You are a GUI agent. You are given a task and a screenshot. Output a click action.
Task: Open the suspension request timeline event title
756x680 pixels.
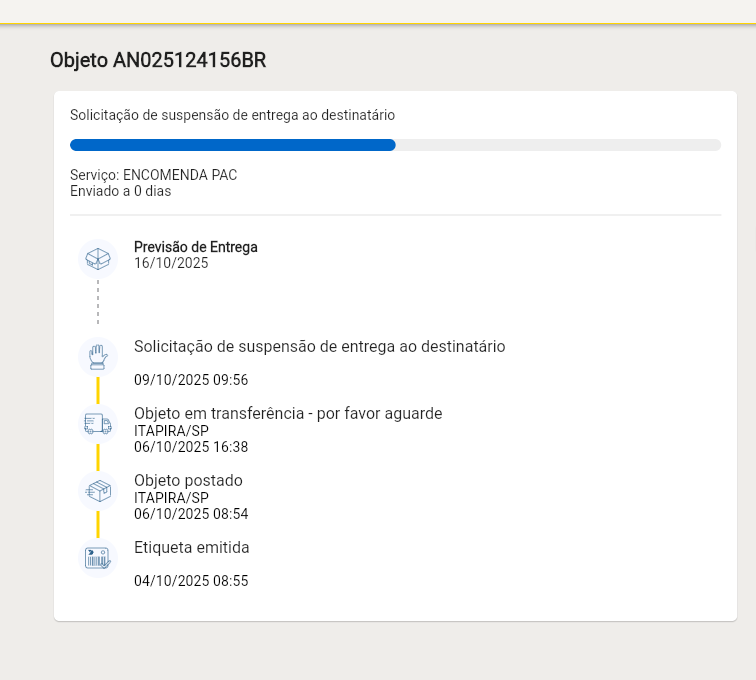tap(319, 347)
